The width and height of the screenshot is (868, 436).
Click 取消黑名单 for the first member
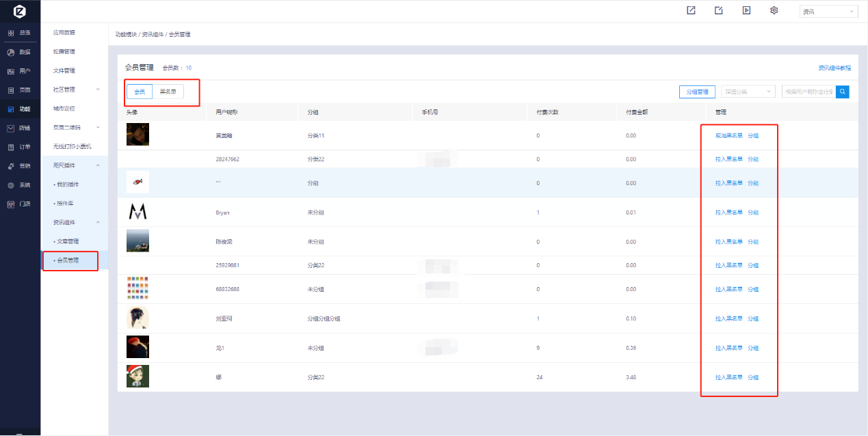[728, 135]
